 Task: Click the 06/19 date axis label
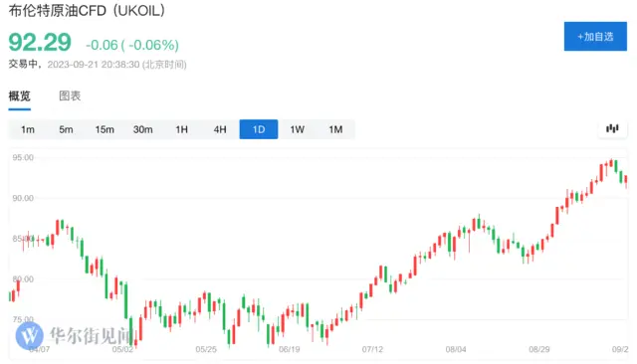(289, 349)
